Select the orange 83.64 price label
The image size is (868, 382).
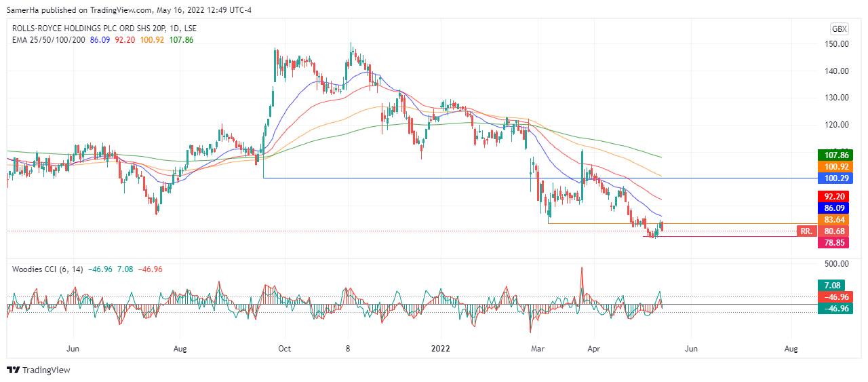pyautogui.click(x=833, y=220)
